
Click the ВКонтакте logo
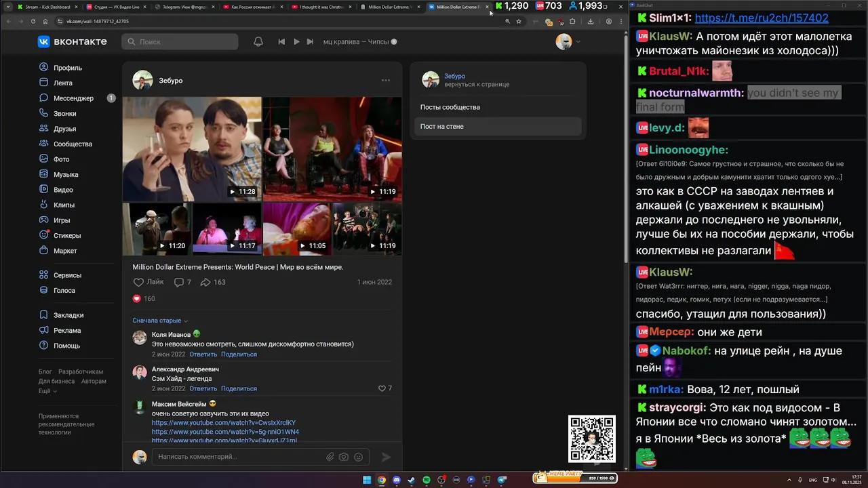(x=73, y=42)
